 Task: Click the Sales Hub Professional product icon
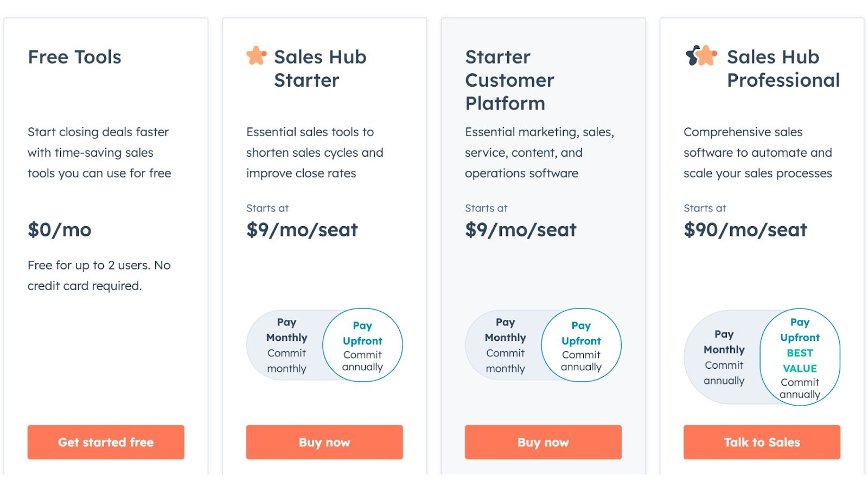tap(700, 56)
